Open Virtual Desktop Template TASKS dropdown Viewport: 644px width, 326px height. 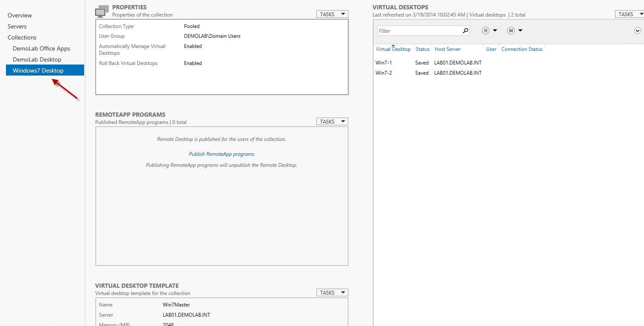[332, 293]
